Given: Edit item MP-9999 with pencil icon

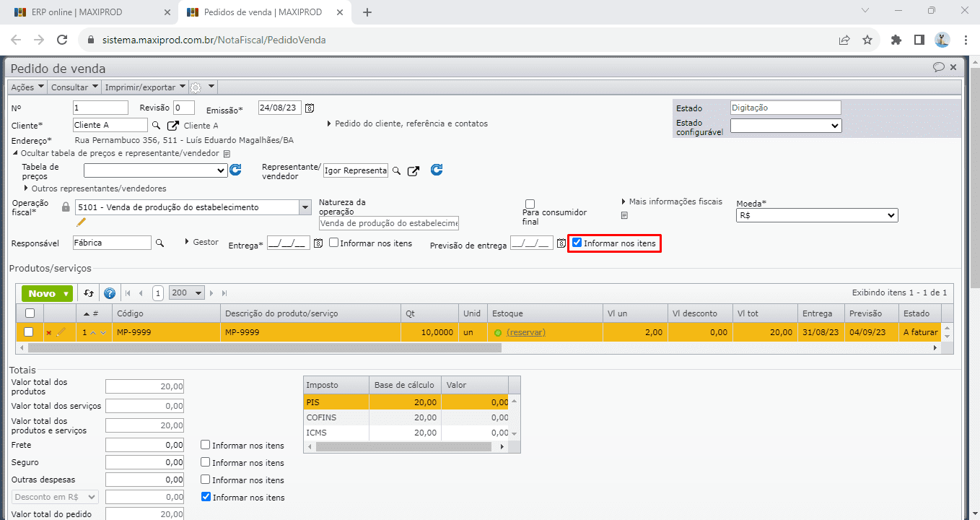Looking at the screenshot, I should [x=61, y=332].
